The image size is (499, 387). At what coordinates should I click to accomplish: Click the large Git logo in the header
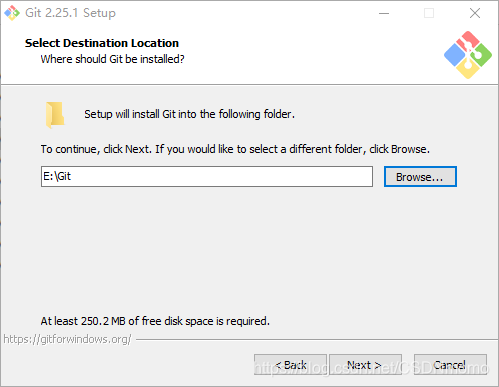(x=468, y=55)
